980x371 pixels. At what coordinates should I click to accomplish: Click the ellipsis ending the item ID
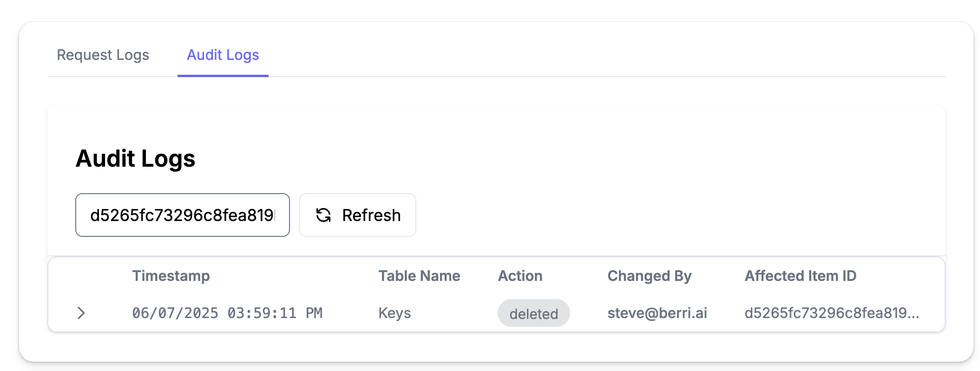(913, 314)
